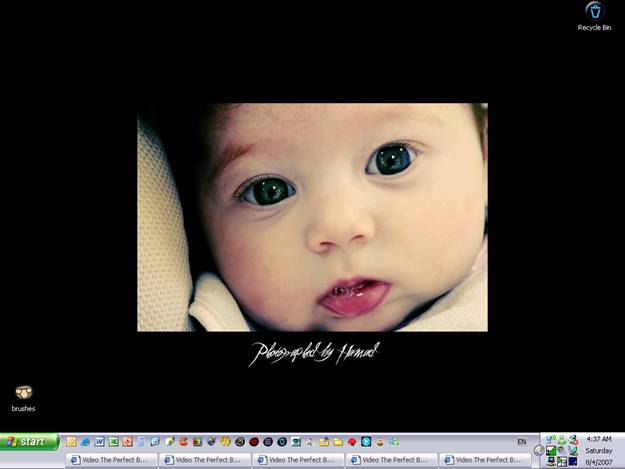This screenshot has height=469, width=625.
Task: Click the 4:37 AM clock
Action: click(x=599, y=439)
